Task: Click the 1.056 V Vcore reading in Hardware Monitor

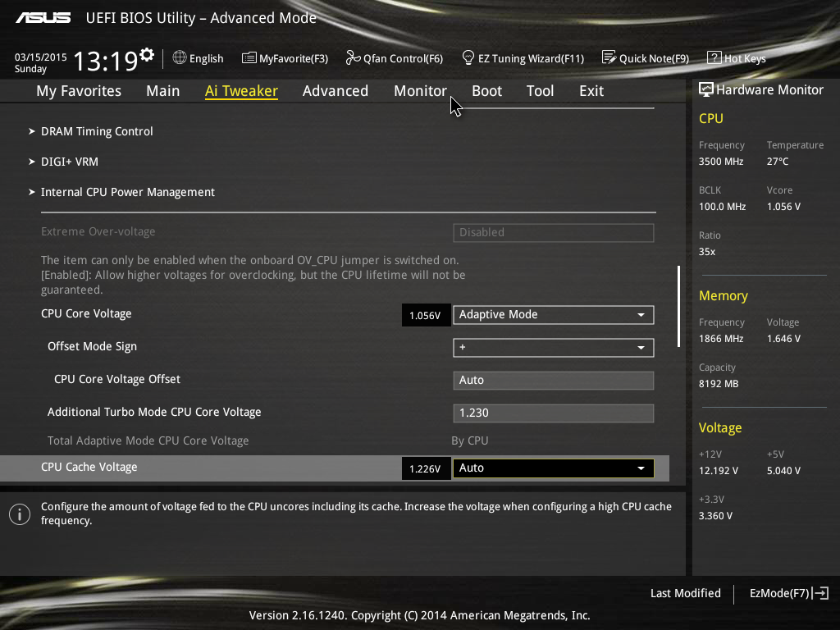Action: [783, 206]
